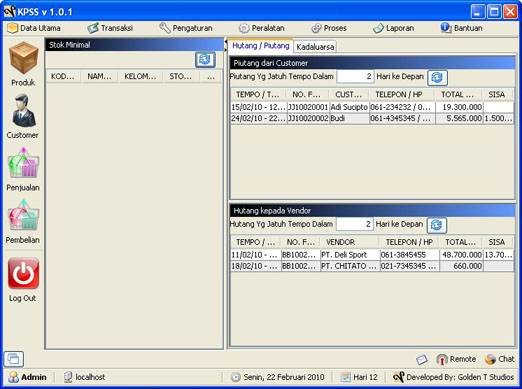Open the Bantuan menu

pos(461,28)
